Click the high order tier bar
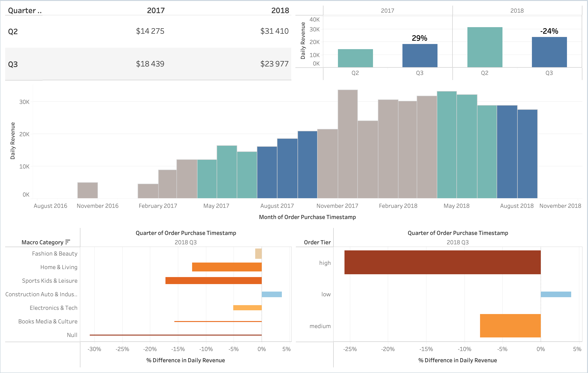Screen dimensions: 588x373 442,262
